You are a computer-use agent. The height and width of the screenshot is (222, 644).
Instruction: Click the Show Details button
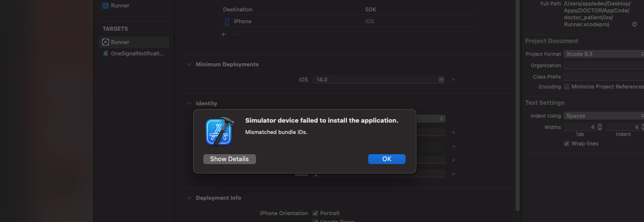229,159
